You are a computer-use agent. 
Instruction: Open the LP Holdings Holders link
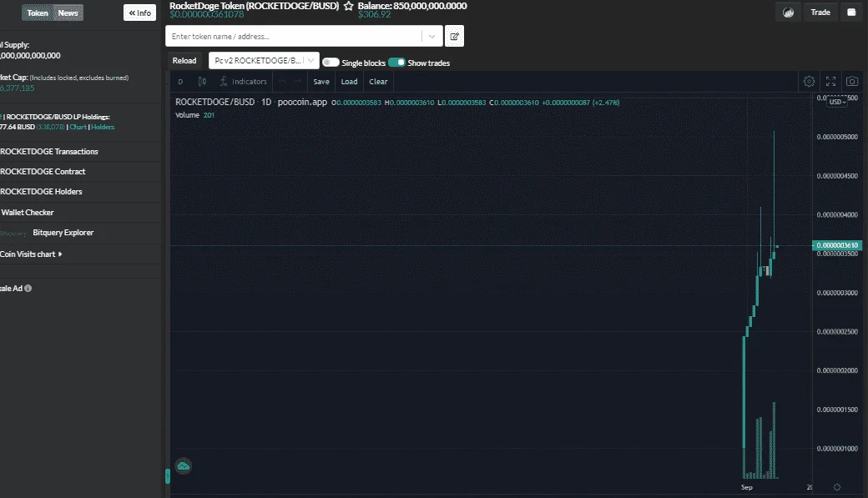point(103,127)
